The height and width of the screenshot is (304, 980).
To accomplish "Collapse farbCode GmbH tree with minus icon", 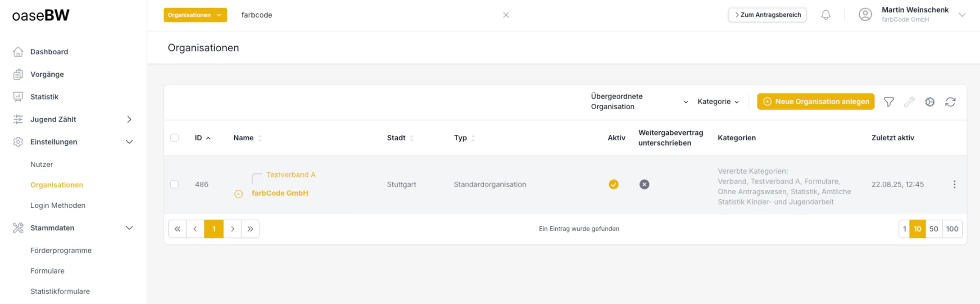I will [x=239, y=194].
